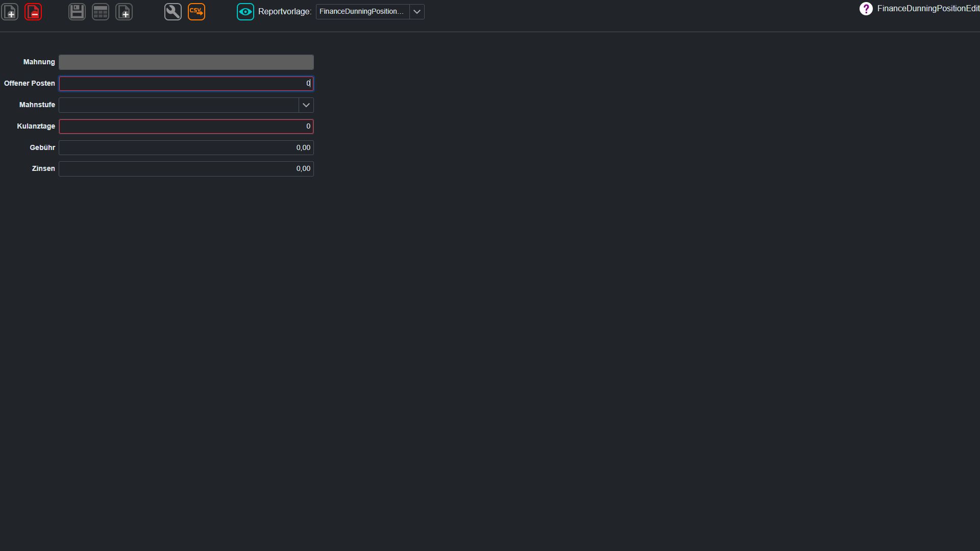Click the Zinsen amount field
The height and width of the screenshot is (551, 980).
point(186,169)
